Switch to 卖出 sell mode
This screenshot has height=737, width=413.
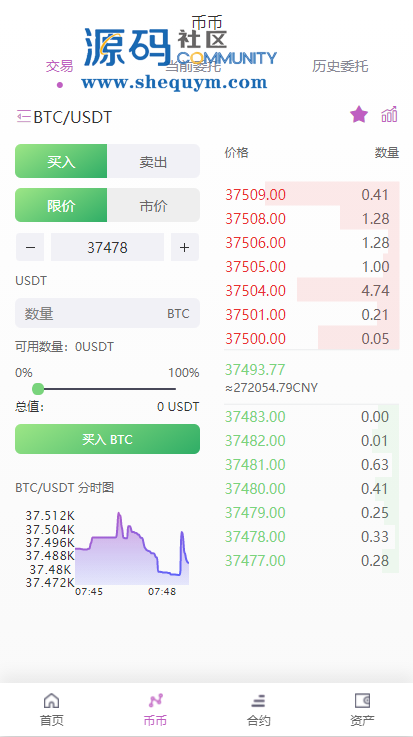click(154, 161)
